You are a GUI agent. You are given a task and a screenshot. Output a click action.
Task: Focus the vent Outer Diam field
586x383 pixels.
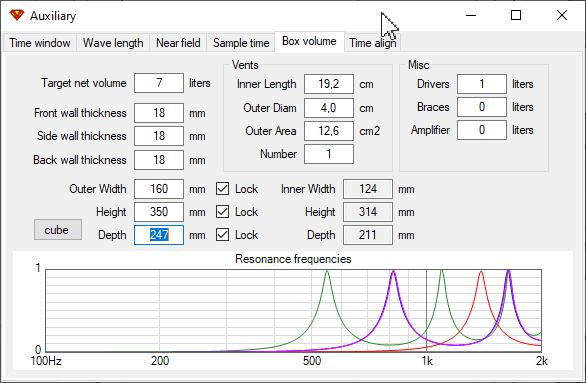tap(329, 108)
